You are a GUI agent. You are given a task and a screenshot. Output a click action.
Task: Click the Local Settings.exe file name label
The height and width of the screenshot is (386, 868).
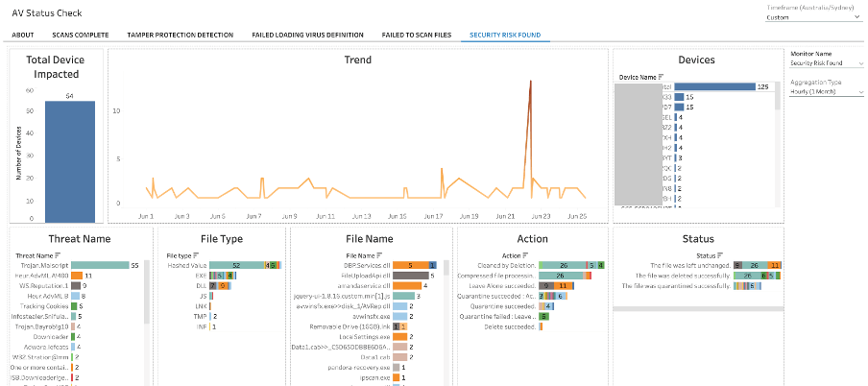pyautogui.click(x=366, y=337)
